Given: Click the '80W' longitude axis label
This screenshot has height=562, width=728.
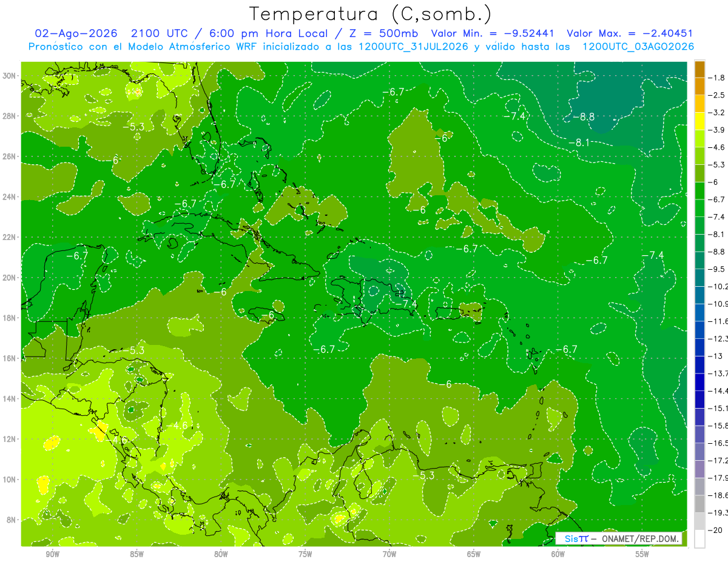Looking at the screenshot, I should 221,554.
